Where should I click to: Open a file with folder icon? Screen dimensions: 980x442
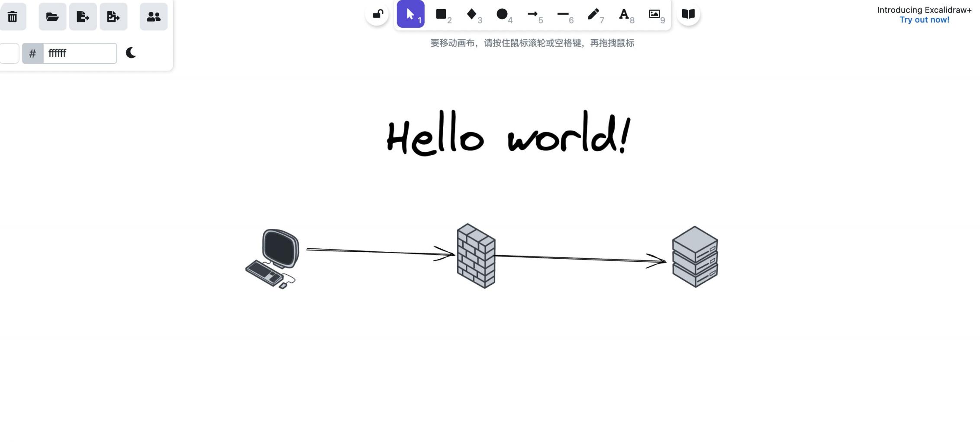click(52, 17)
